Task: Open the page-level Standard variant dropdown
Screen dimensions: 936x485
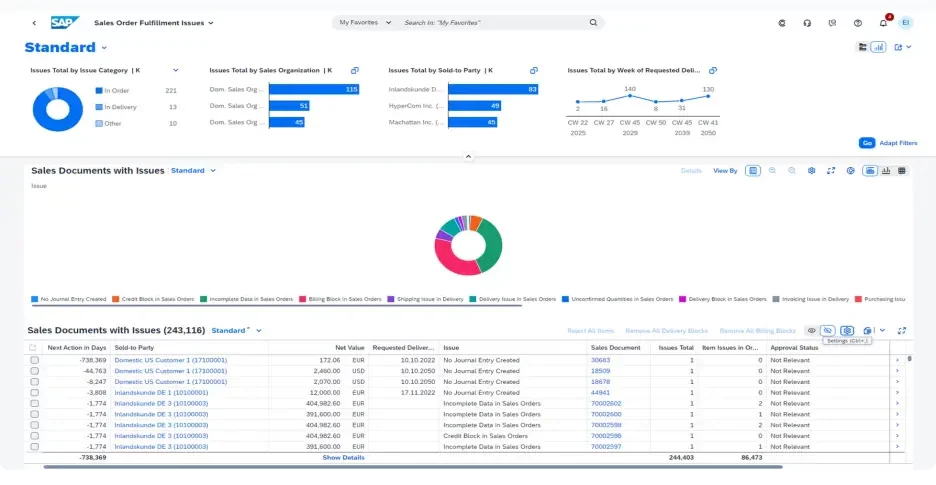Action: tap(104, 48)
